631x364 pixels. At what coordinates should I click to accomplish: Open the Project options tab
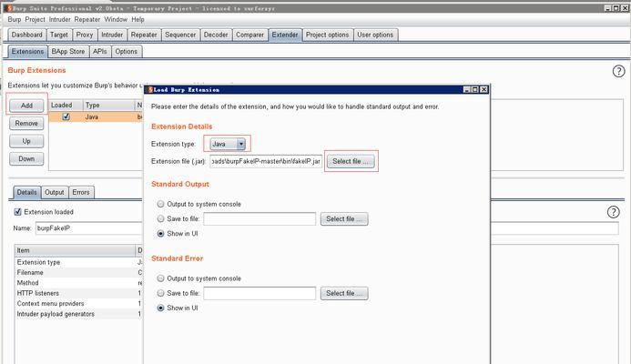tap(327, 35)
